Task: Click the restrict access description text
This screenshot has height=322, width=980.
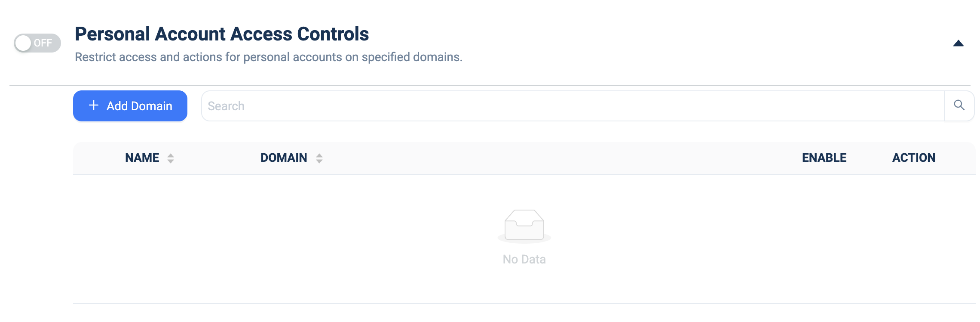Action: pyautogui.click(x=269, y=57)
